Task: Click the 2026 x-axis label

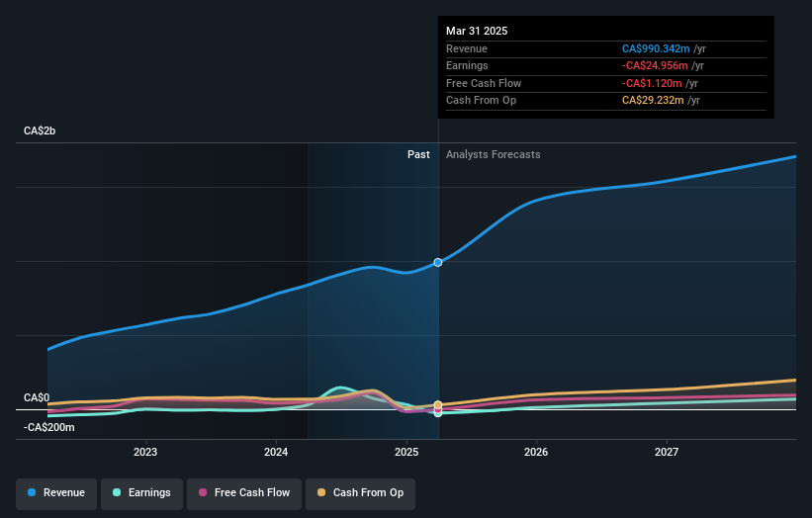Action: (x=536, y=453)
